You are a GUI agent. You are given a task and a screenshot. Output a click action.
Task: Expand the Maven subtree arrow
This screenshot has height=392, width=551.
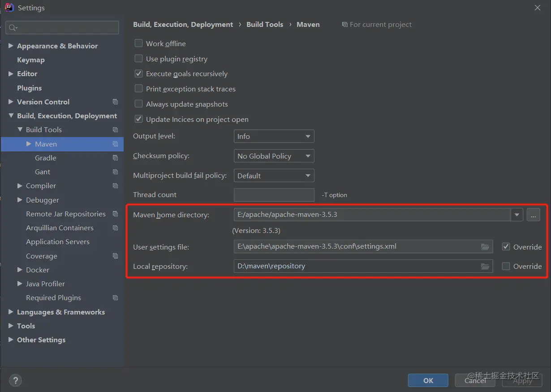[29, 144]
